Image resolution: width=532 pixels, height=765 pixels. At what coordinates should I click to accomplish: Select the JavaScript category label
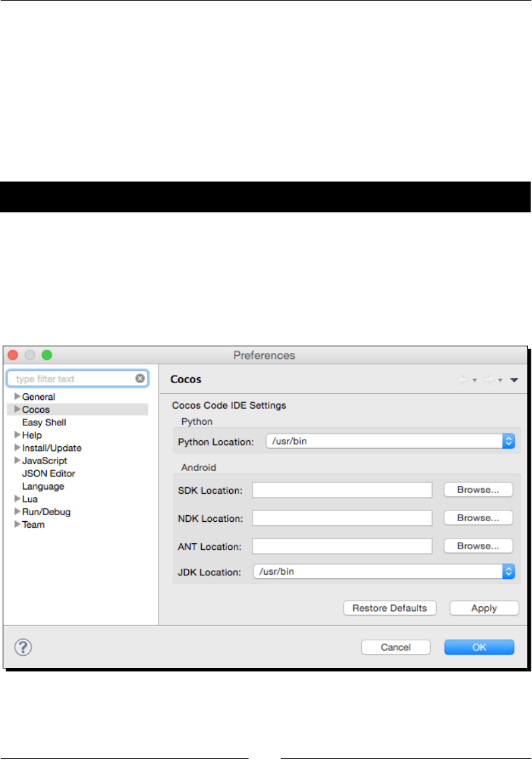(x=44, y=461)
